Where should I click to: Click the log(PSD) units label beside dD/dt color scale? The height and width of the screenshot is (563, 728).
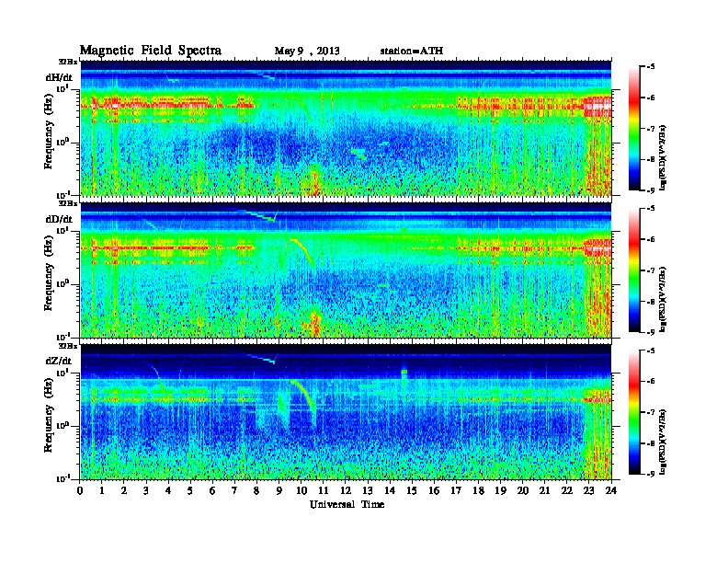coord(665,299)
